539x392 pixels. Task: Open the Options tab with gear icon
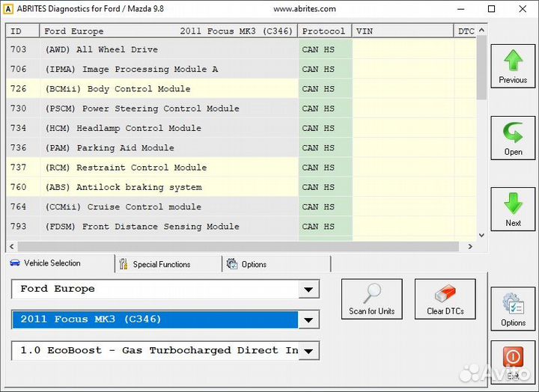pos(276,264)
